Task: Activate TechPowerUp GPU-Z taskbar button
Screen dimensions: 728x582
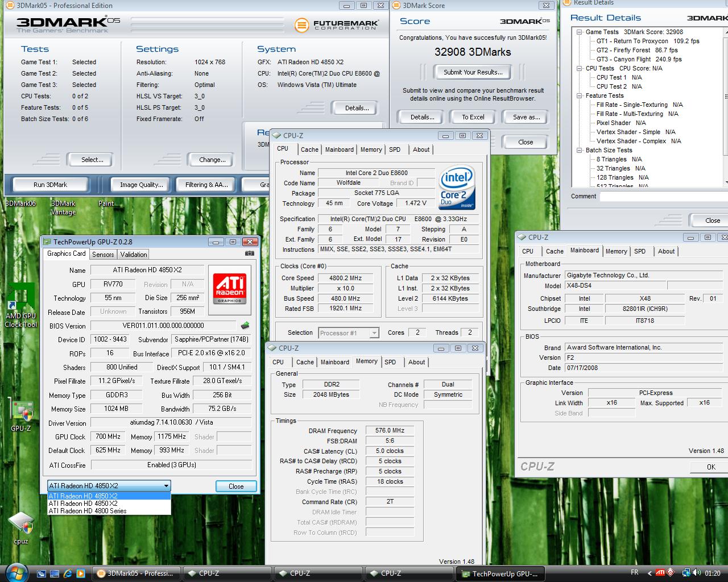Action: [x=500, y=573]
